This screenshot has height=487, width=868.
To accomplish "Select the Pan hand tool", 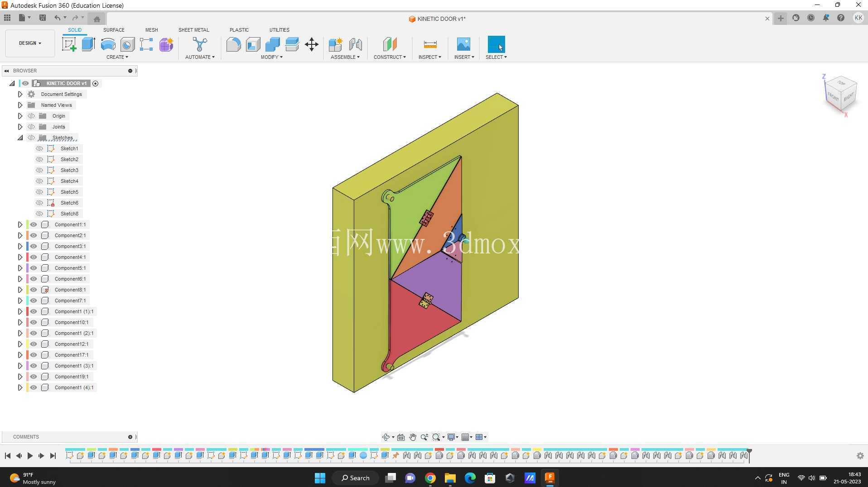I will click(413, 437).
